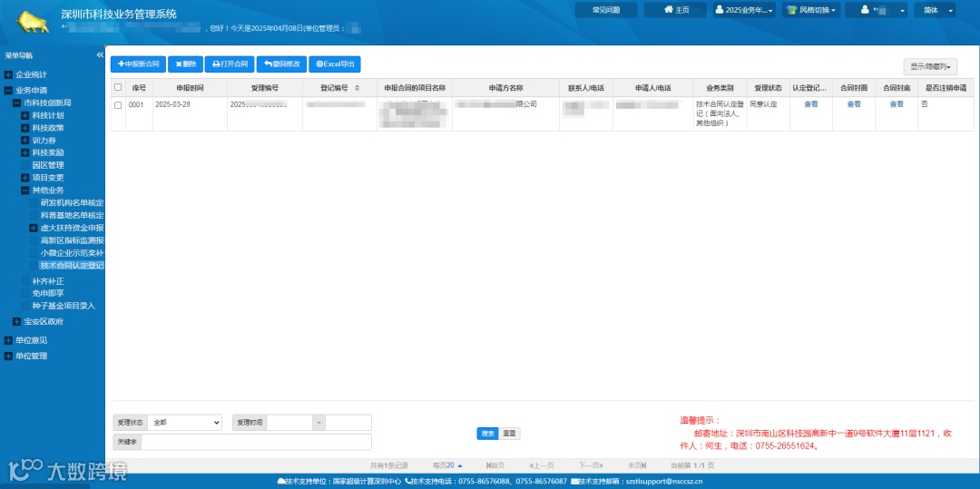Click the golden bull logo
Image resolution: width=980 pixels, height=489 pixels.
(33, 22)
